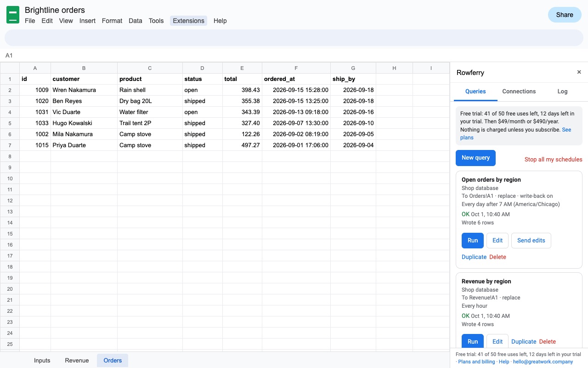Duplicate the Open orders by region query
This screenshot has height=368, width=588.
click(474, 257)
